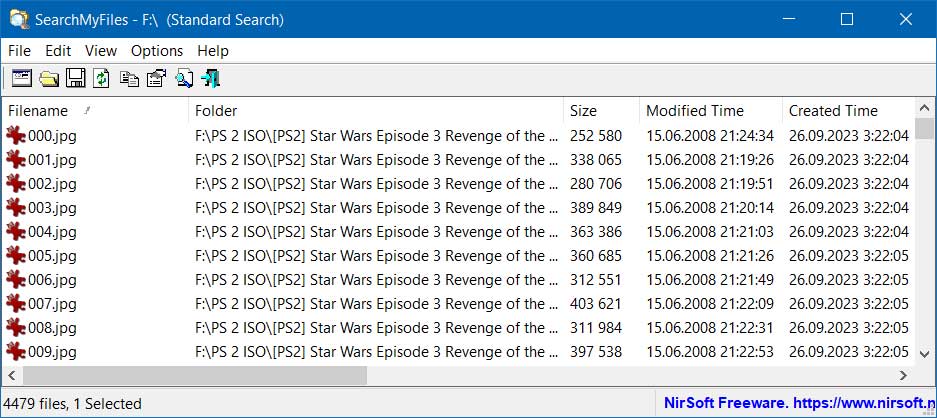
Task: Click the created time in the 009.jpg row
Action: pos(849,352)
